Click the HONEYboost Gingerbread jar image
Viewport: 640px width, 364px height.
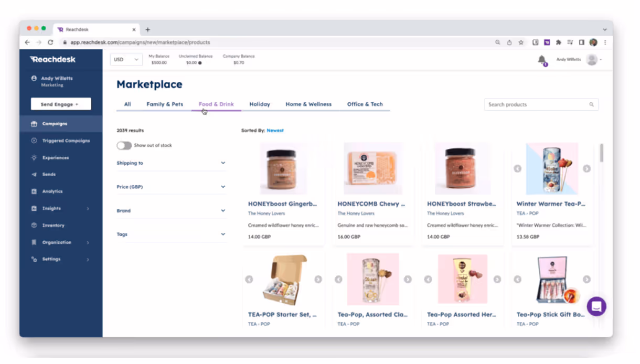click(283, 168)
